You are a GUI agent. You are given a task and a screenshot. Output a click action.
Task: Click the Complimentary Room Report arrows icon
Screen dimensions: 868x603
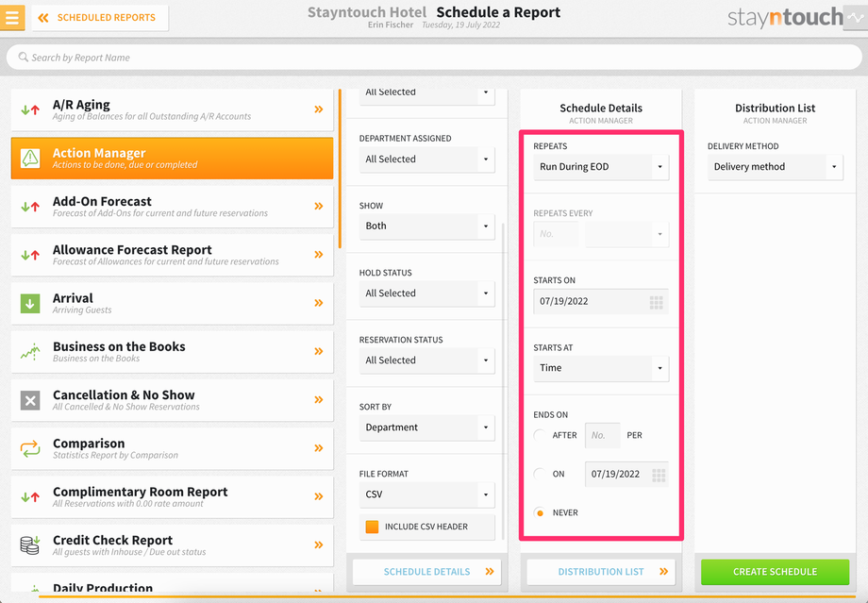tap(30, 496)
